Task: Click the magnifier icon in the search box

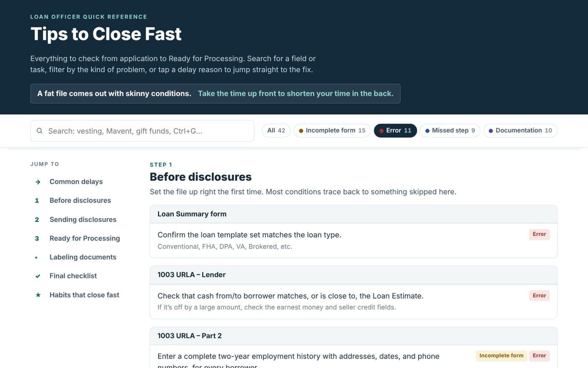Action: pos(39,131)
